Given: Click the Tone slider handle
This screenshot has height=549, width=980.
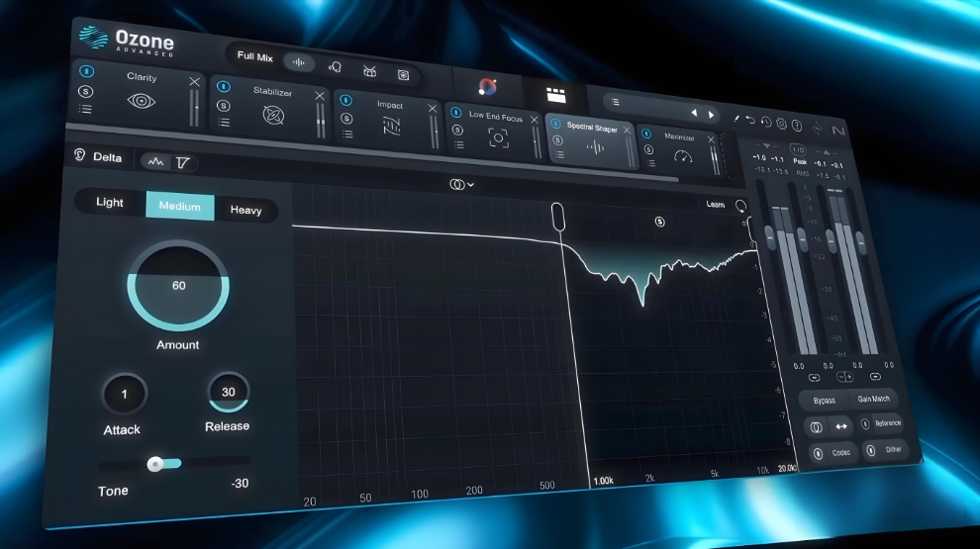Looking at the screenshot, I should click(x=155, y=464).
